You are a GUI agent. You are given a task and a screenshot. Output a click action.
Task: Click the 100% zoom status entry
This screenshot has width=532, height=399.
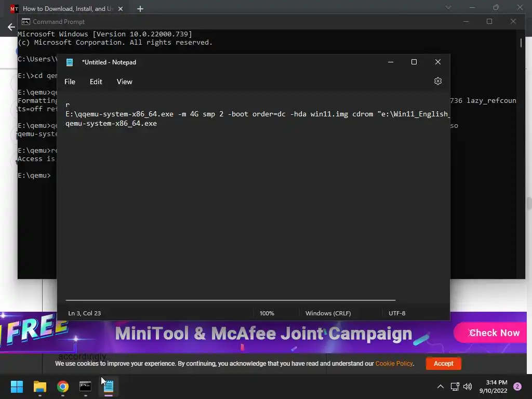pyautogui.click(x=267, y=313)
